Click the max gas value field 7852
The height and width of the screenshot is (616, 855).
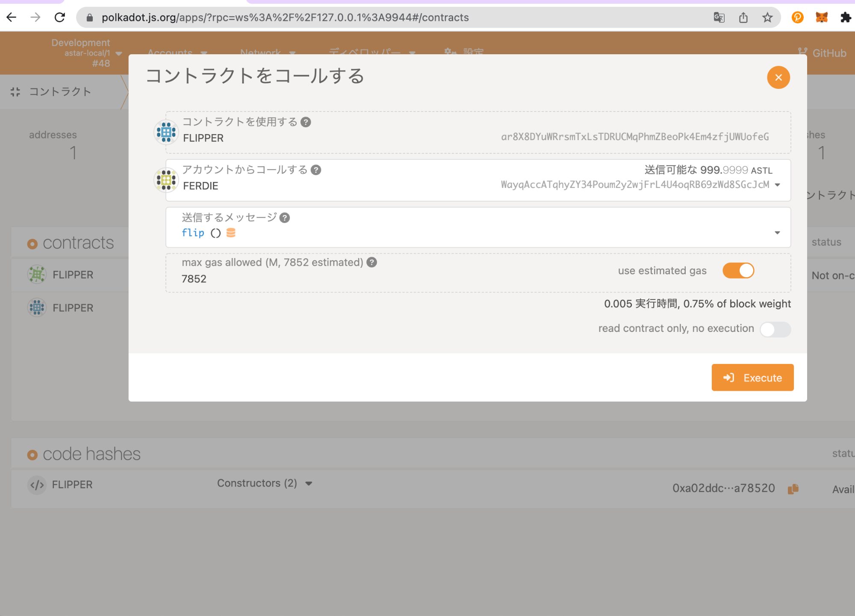coord(194,279)
